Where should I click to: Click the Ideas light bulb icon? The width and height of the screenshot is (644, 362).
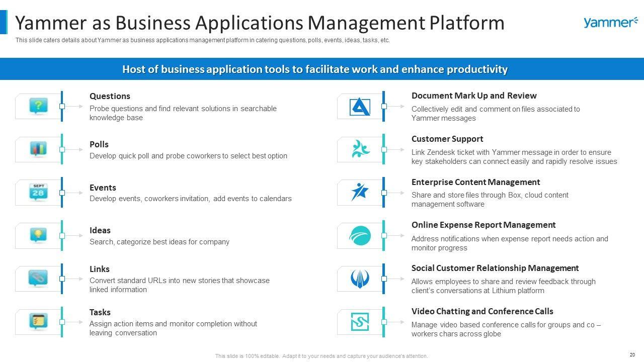pos(38,235)
